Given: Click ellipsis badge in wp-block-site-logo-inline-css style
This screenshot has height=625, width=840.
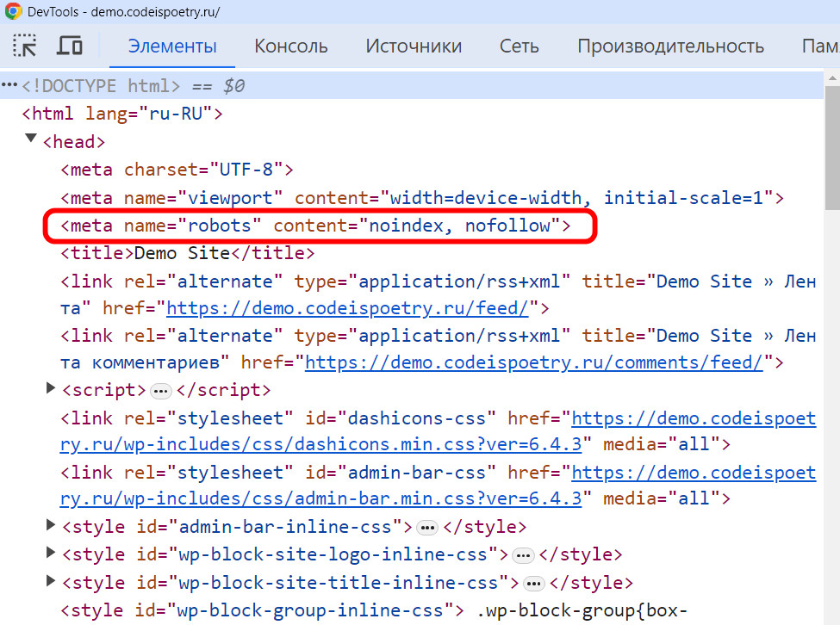Looking at the screenshot, I should 523,556.
